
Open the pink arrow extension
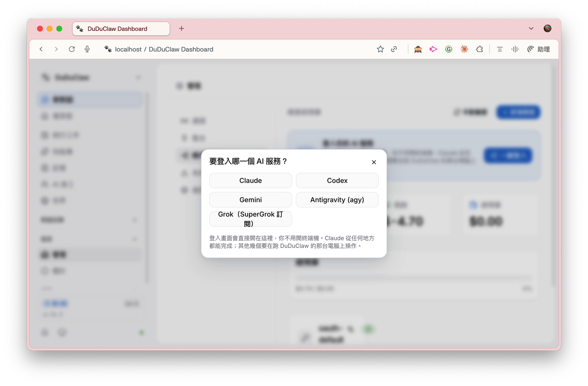pyautogui.click(x=433, y=49)
